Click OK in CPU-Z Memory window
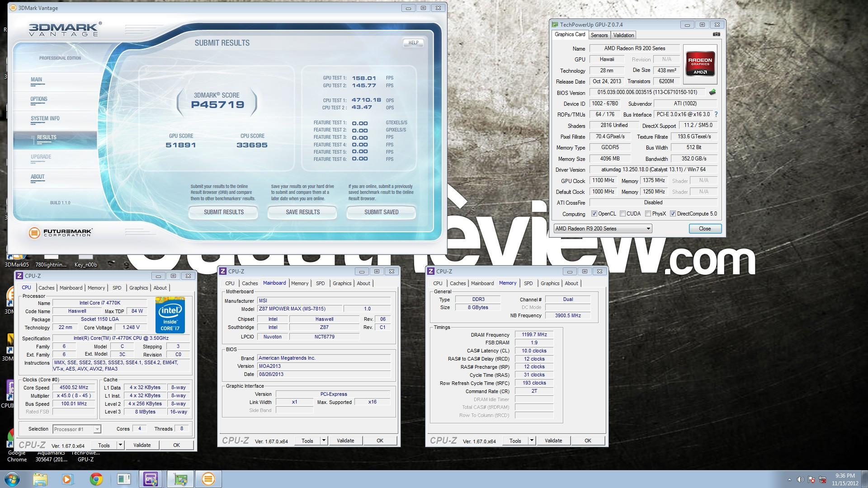The image size is (868, 488). click(588, 441)
